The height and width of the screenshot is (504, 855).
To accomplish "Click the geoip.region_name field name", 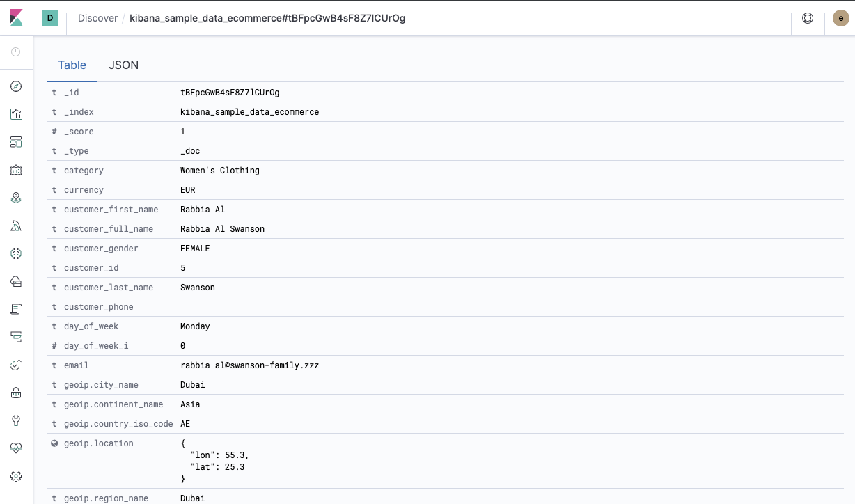I will (x=106, y=498).
